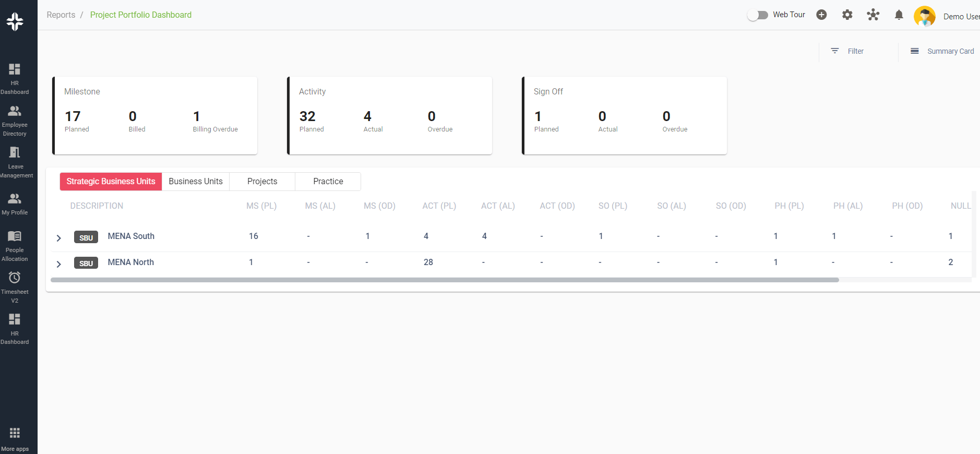Open People Allocation module
Viewport: 980px width, 454px height.
[15, 236]
